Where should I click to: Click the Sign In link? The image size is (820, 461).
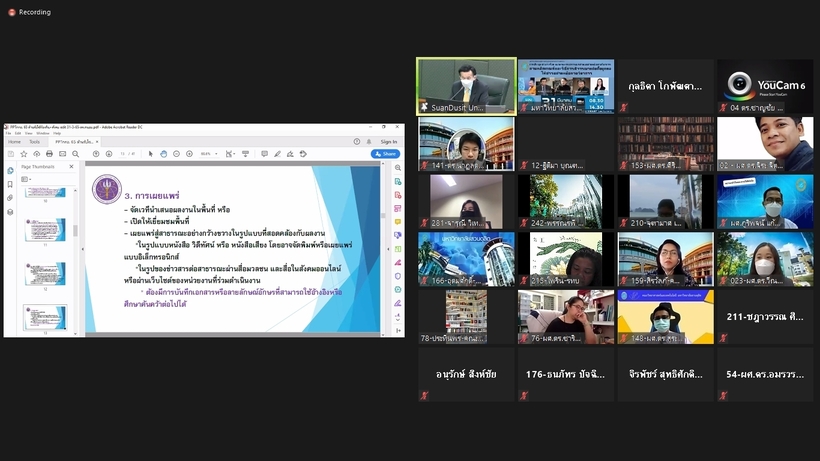click(387, 142)
